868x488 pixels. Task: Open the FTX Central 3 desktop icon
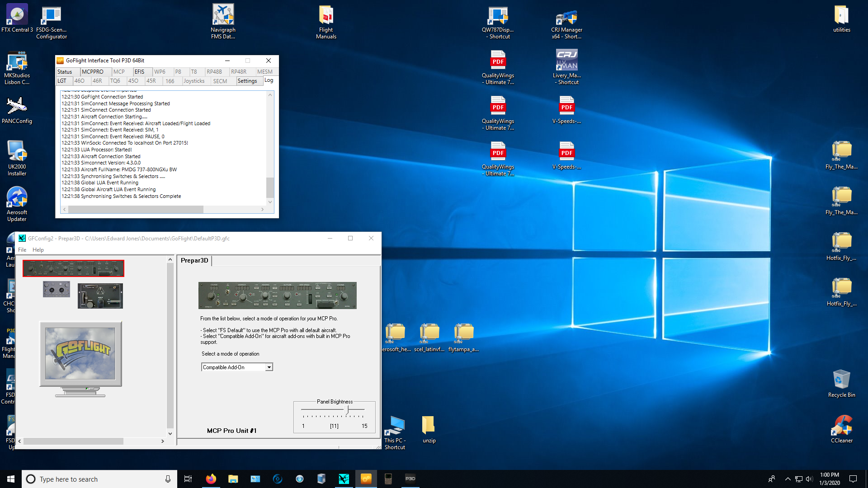17,19
